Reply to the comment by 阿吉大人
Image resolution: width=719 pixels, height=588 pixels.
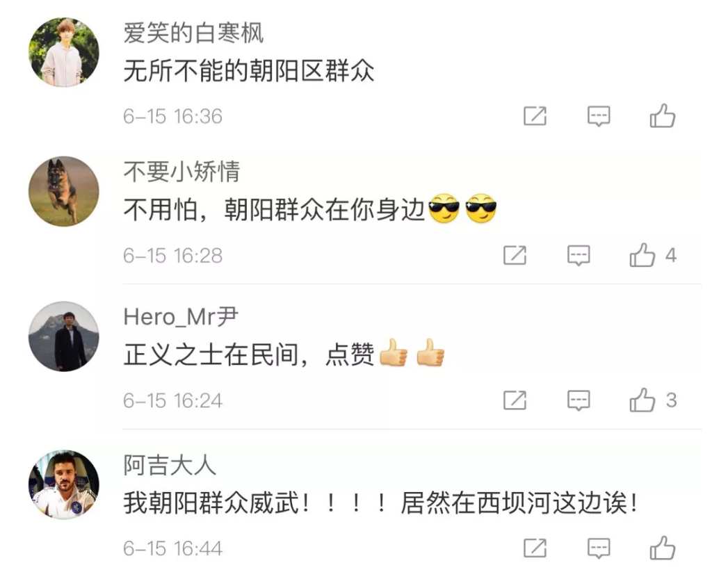pyautogui.click(x=599, y=548)
